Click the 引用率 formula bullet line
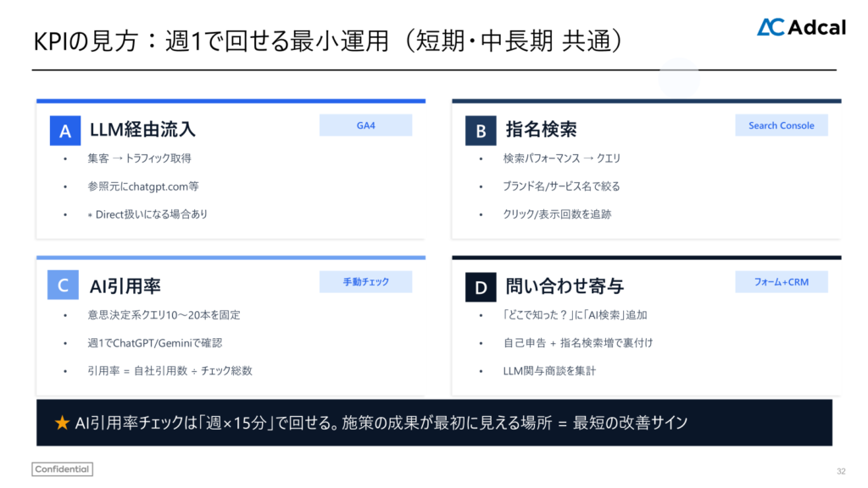Image resolution: width=868 pixels, height=488 pixels. click(x=170, y=370)
